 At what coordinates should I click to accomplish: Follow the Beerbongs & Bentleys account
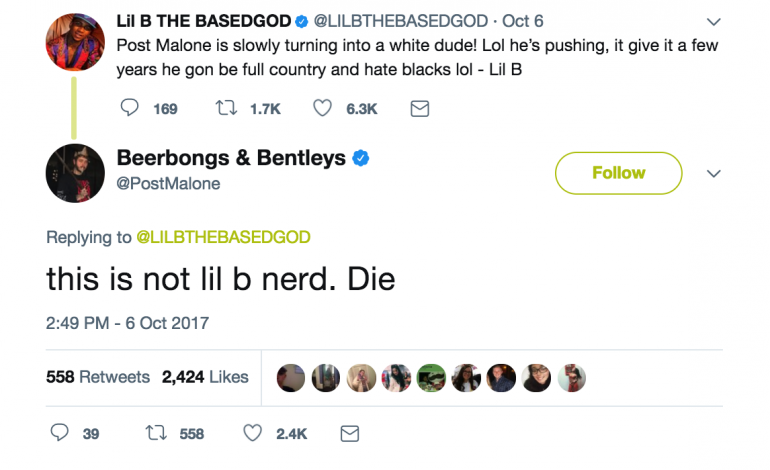coord(618,173)
